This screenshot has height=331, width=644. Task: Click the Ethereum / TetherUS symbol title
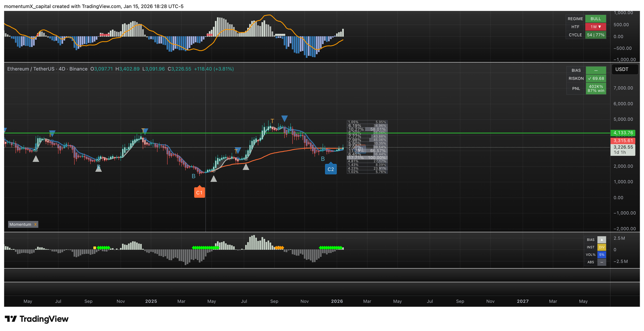tap(47, 69)
